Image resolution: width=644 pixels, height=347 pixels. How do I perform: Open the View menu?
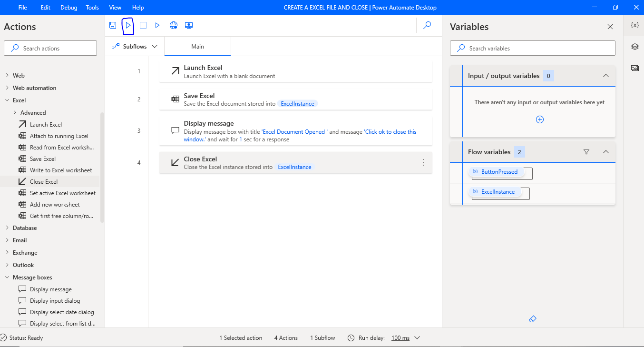click(115, 8)
